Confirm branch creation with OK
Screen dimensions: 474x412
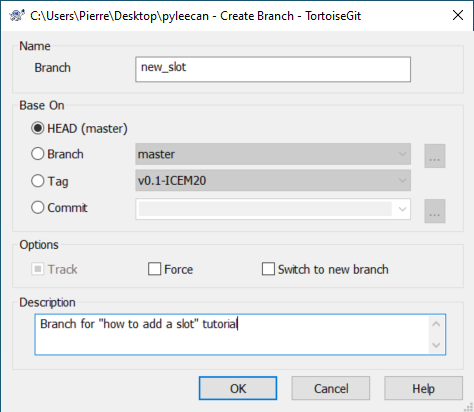point(238,388)
